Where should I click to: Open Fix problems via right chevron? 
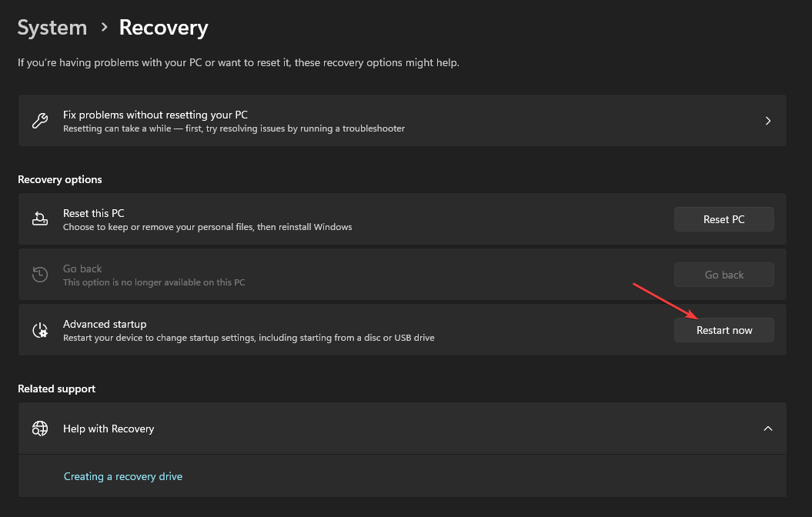(x=768, y=121)
